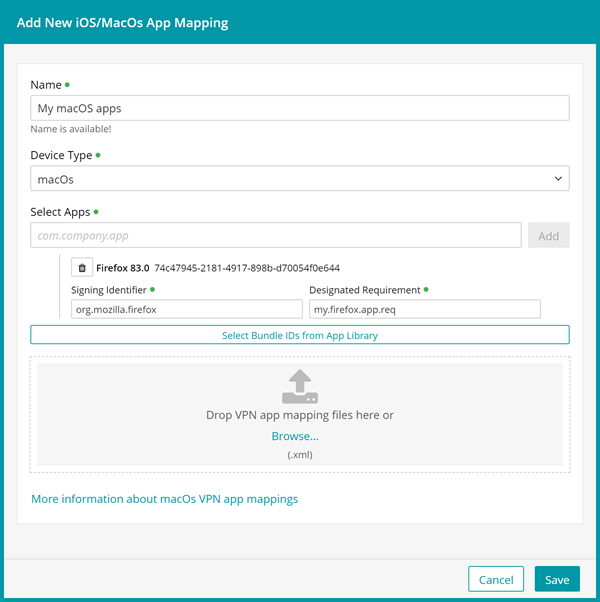Click the Signing Identifier field org.mozilla.firefox
This screenshot has width=600, height=602.
(173, 310)
